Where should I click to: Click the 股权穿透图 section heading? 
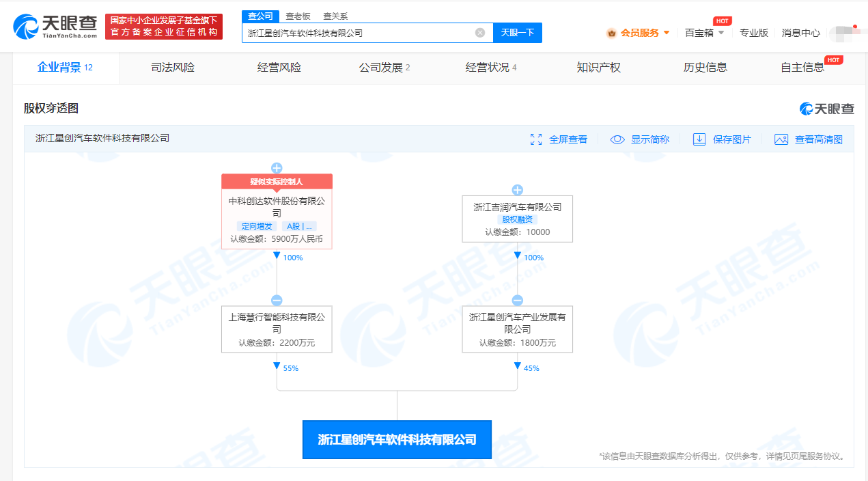[x=51, y=109]
